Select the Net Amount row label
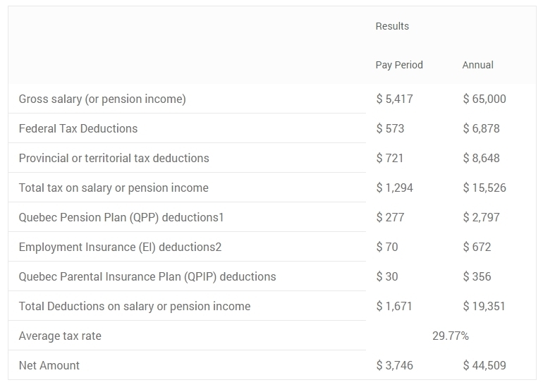Image resolution: width=543 pixels, height=392 pixels. pos(49,365)
